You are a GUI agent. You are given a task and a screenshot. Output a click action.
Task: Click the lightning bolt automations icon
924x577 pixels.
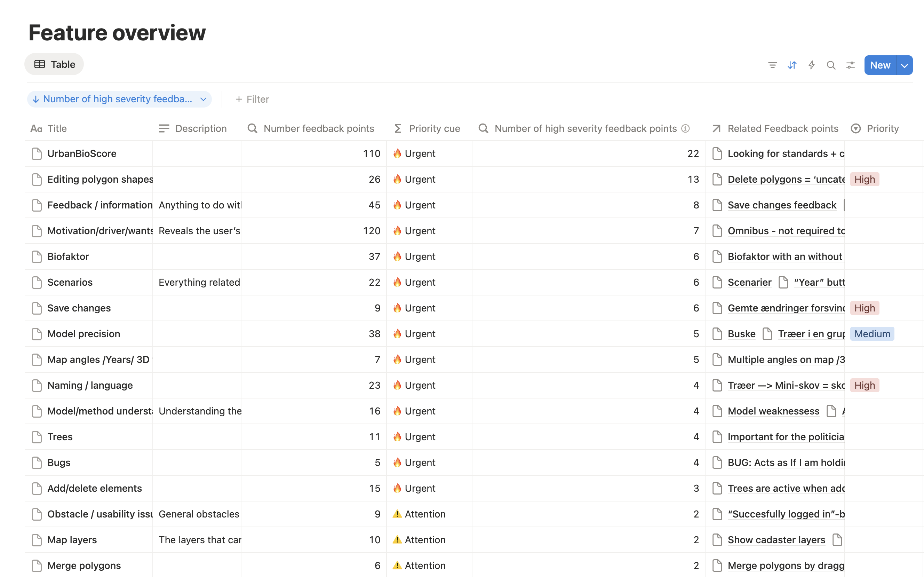pos(811,65)
